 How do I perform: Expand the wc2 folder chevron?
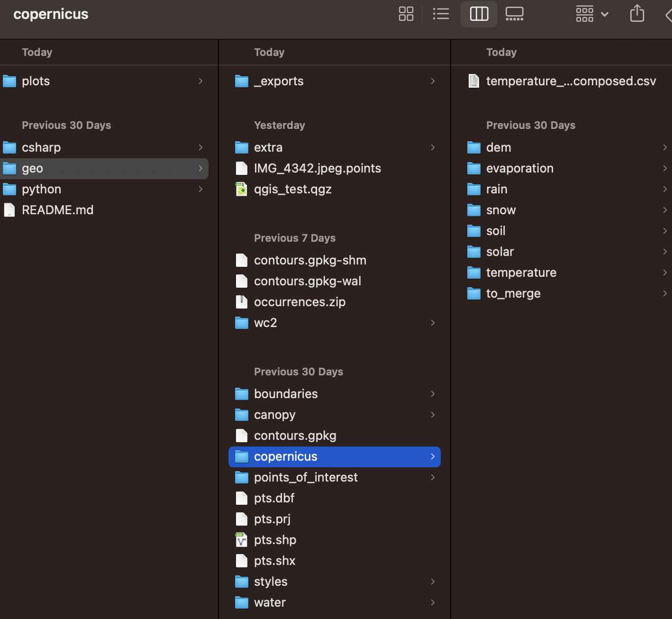pyautogui.click(x=433, y=323)
